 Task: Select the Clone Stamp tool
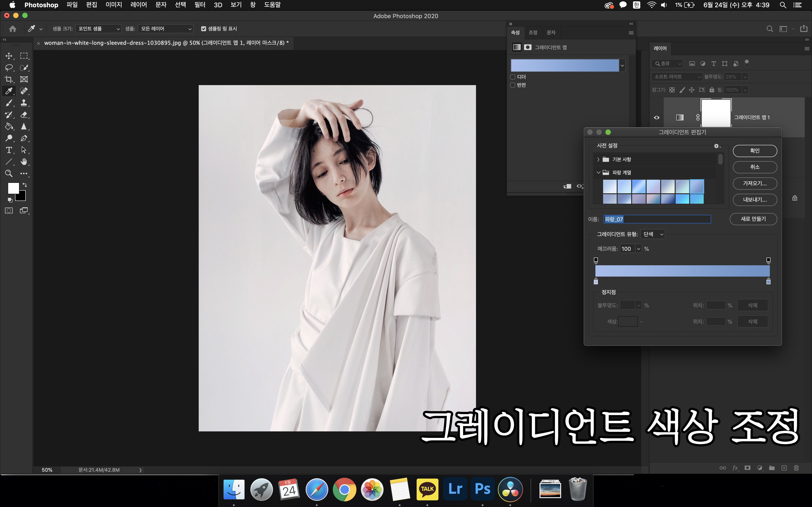tap(24, 103)
